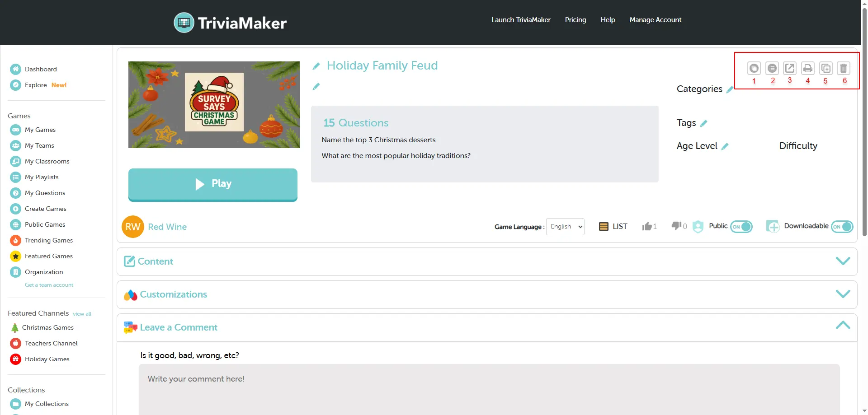The image size is (868, 415).
Task: Click the duplicate game icon
Action: point(826,68)
